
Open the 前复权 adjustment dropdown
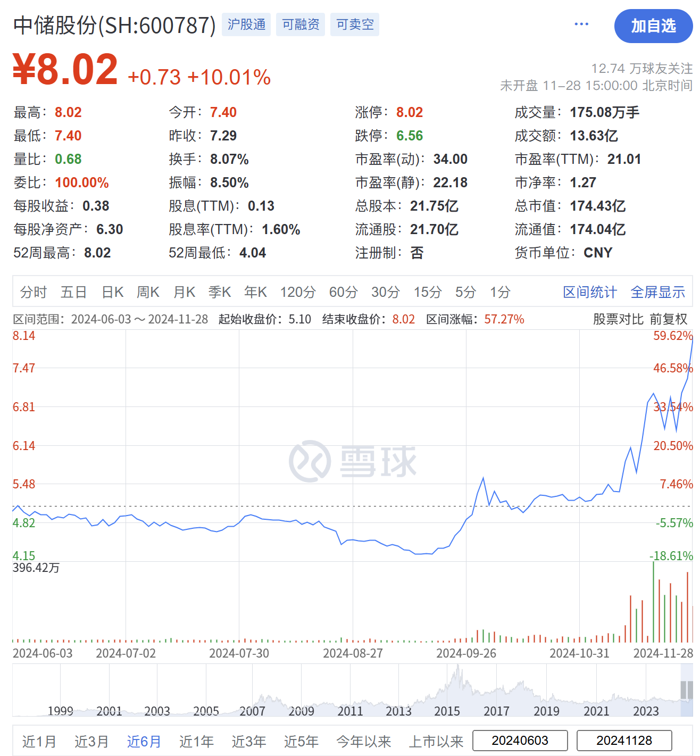669,319
